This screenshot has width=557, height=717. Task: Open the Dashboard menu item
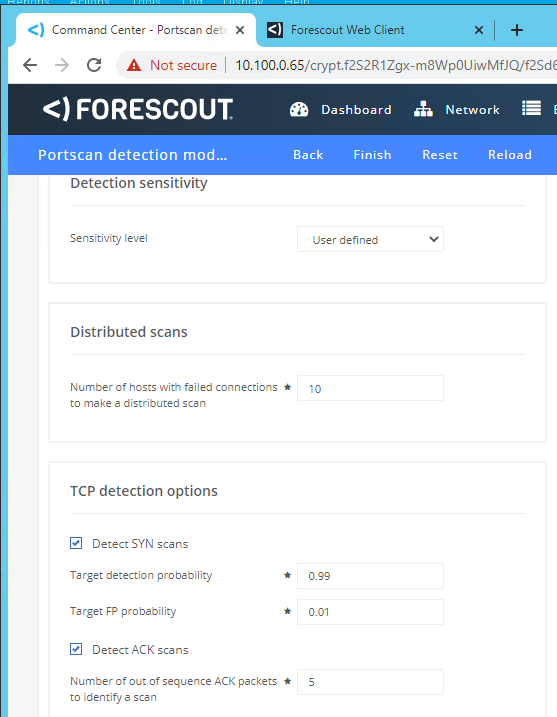pyautogui.click(x=341, y=110)
